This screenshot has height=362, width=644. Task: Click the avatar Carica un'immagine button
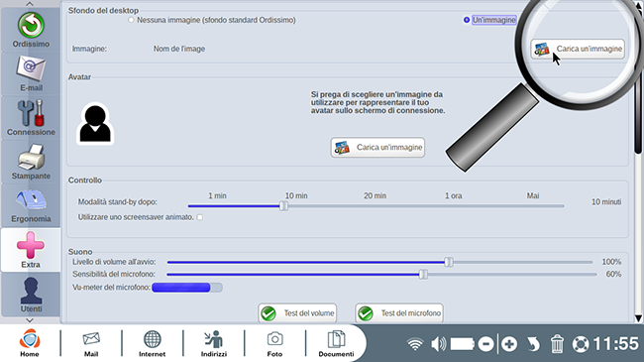[377, 147]
